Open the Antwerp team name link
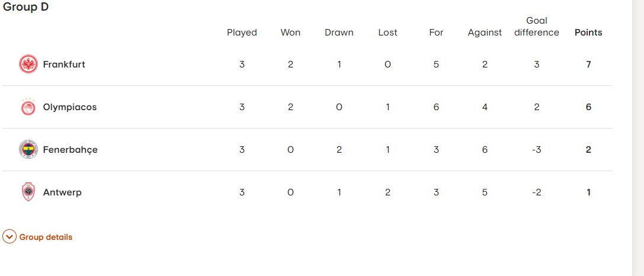644x276 pixels. click(x=62, y=192)
